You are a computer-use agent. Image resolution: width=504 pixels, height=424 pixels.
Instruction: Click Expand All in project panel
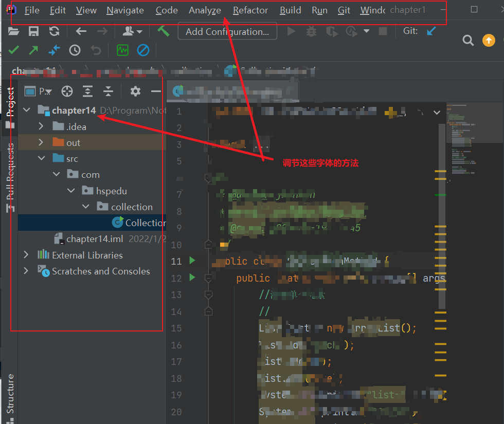pyautogui.click(x=87, y=91)
